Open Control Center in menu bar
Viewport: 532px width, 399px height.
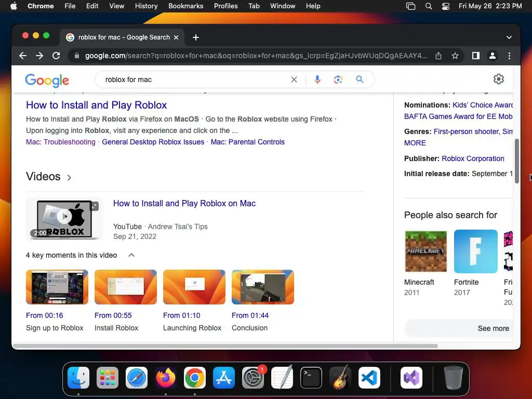tap(445, 6)
